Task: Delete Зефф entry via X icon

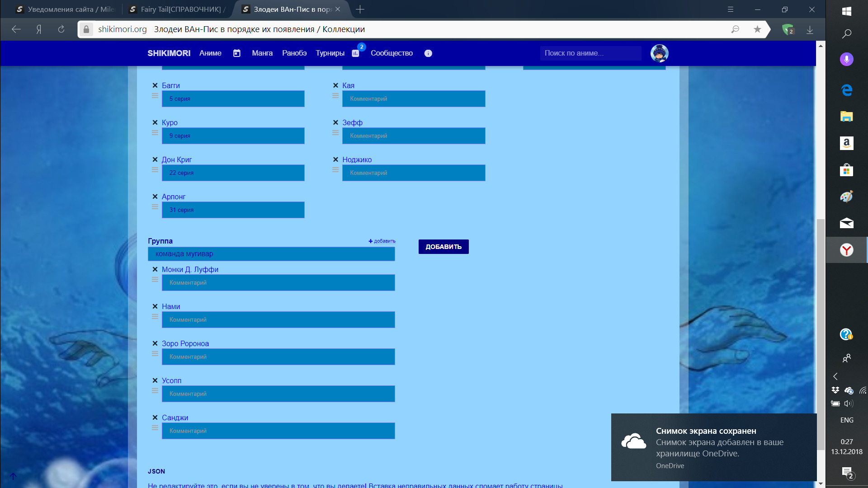Action: [335, 122]
